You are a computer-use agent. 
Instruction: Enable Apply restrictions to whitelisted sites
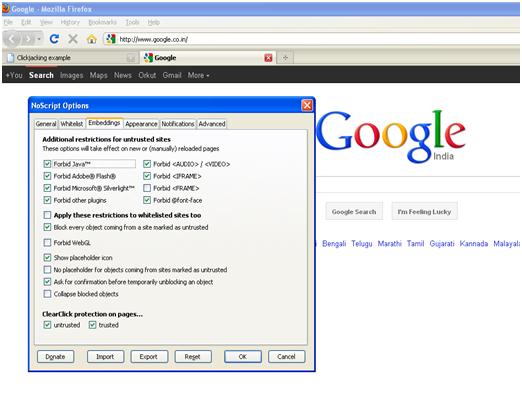click(x=47, y=215)
